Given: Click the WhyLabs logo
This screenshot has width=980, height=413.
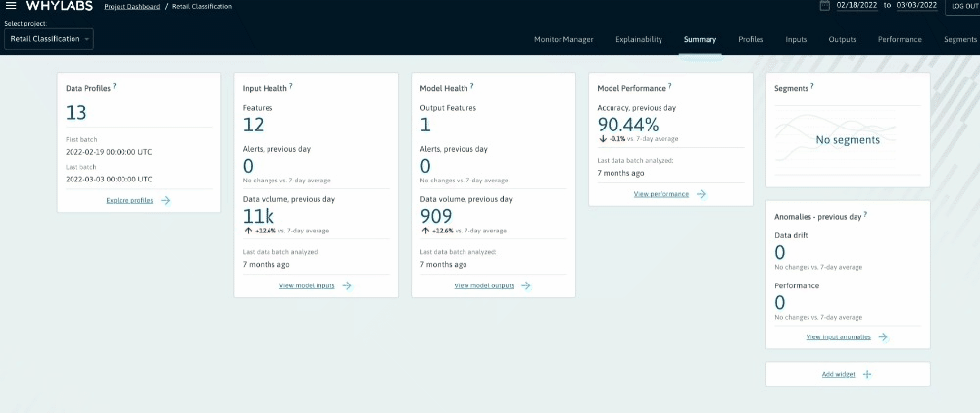Looking at the screenshot, I should 60,6.
